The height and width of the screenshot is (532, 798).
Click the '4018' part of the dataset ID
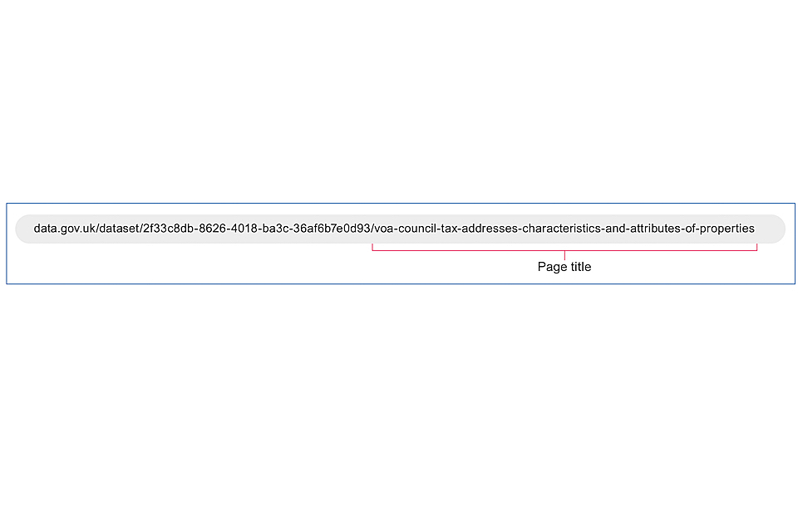[244, 229]
